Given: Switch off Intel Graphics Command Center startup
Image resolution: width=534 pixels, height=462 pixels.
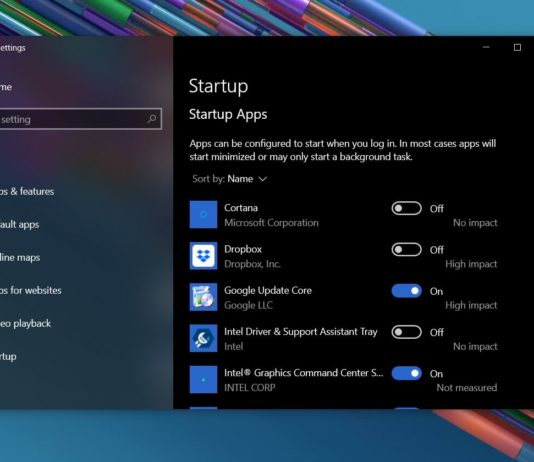Looking at the screenshot, I should 406,373.
